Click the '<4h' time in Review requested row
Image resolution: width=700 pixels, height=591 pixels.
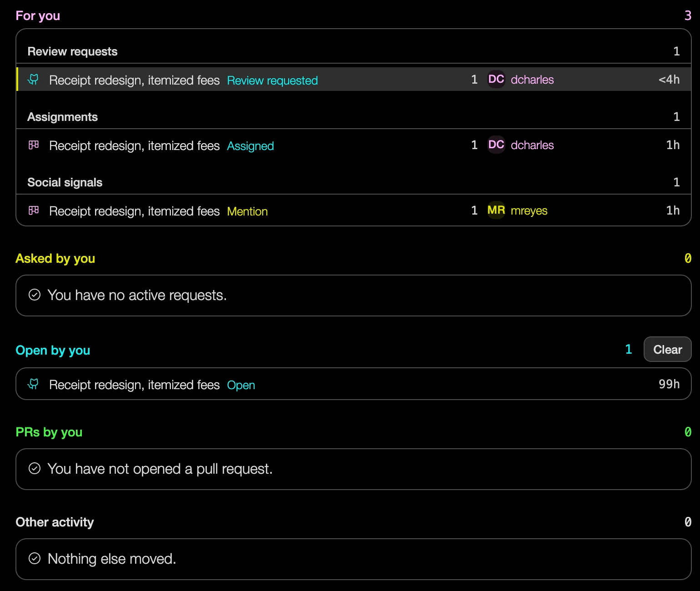(669, 80)
